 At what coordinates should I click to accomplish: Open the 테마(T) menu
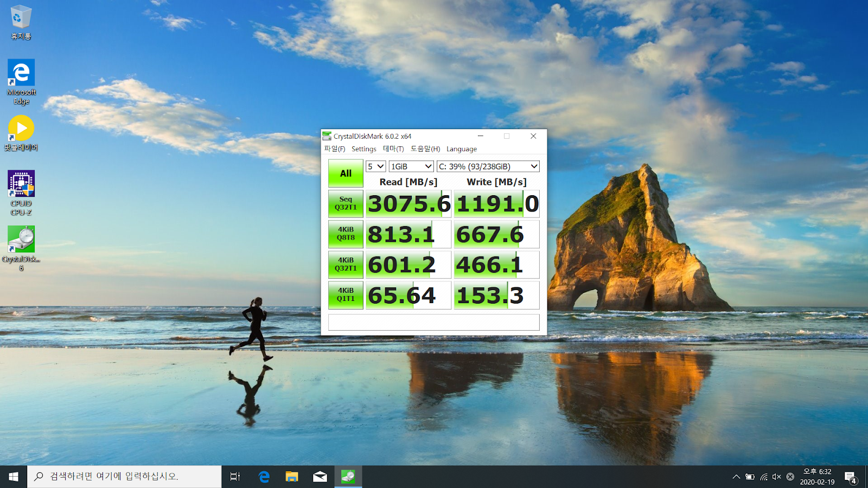[393, 149]
